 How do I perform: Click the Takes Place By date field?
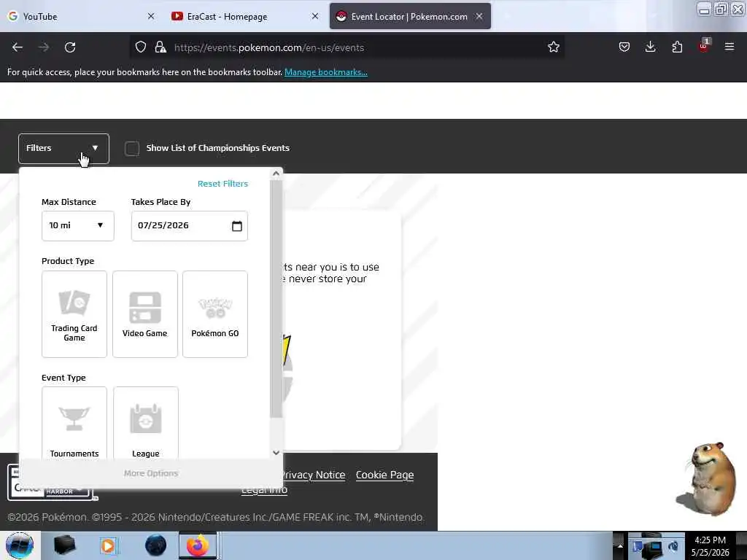[x=190, y=226]
